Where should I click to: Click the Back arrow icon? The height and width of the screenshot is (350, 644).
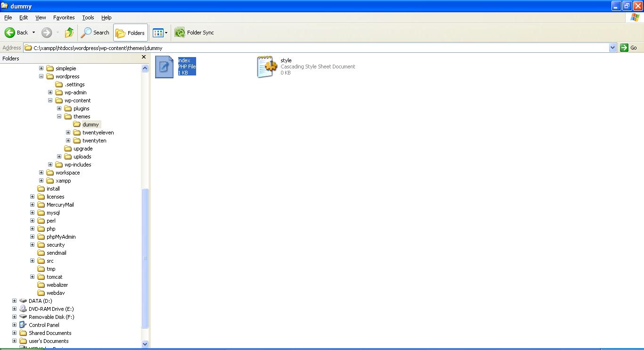(x=10, y=33)
